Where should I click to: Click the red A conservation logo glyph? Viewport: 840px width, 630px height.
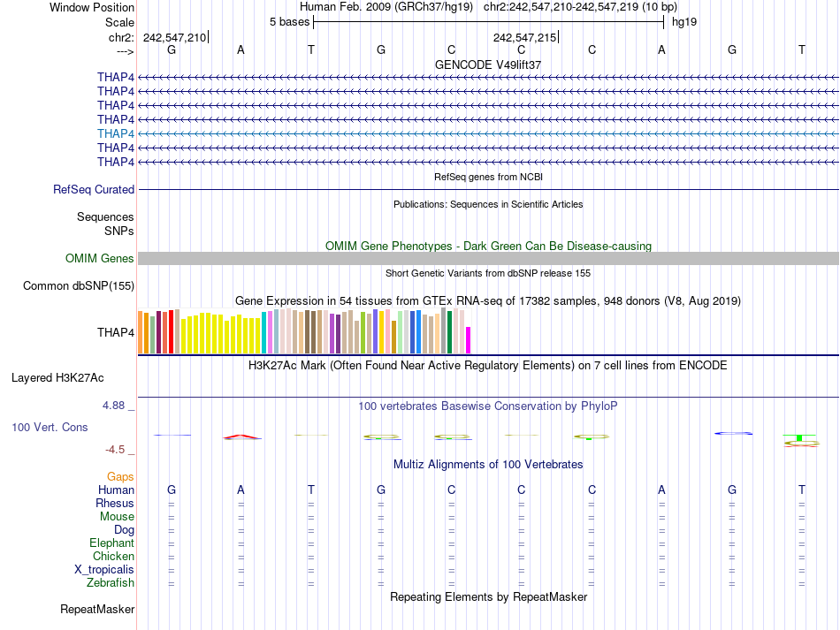[242, 436]
